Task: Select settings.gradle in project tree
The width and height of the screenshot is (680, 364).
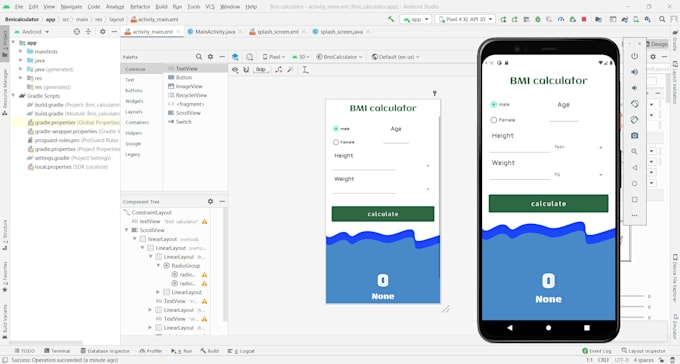Action: coord(69,158)
